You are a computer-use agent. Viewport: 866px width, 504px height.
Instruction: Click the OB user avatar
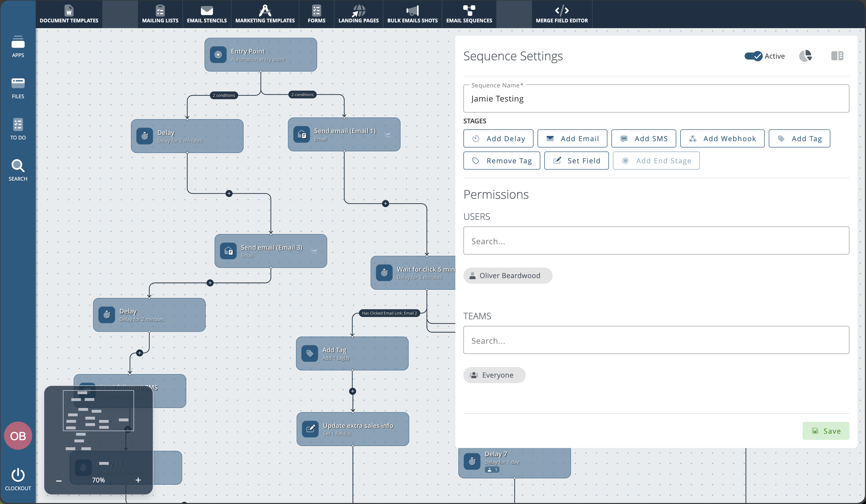pyautogui.click(x=18, y=436)
